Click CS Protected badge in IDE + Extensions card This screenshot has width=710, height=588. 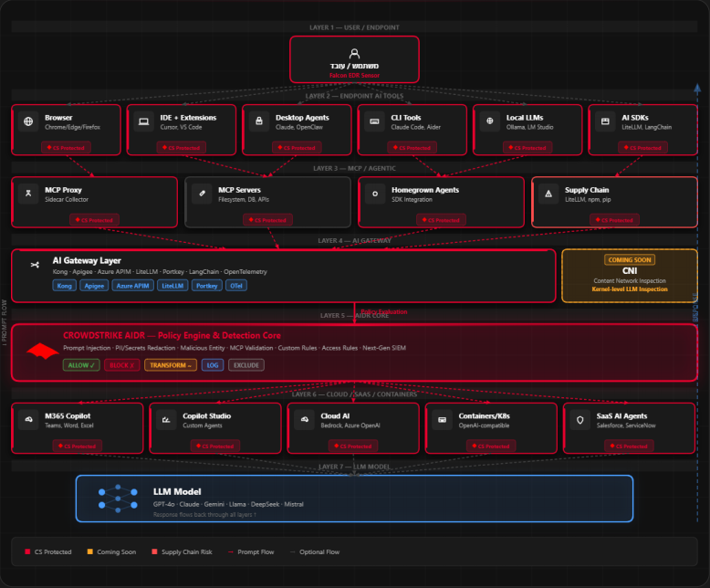pos(182,148)
